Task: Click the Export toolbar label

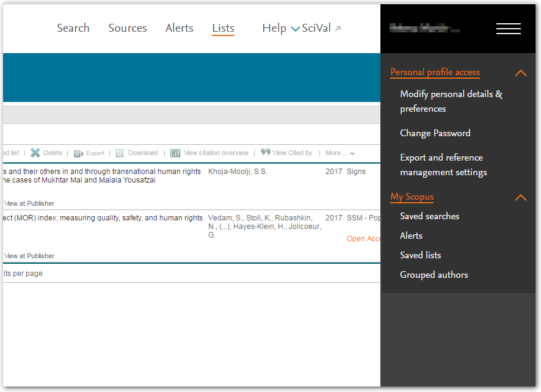Action: [95, 153]
